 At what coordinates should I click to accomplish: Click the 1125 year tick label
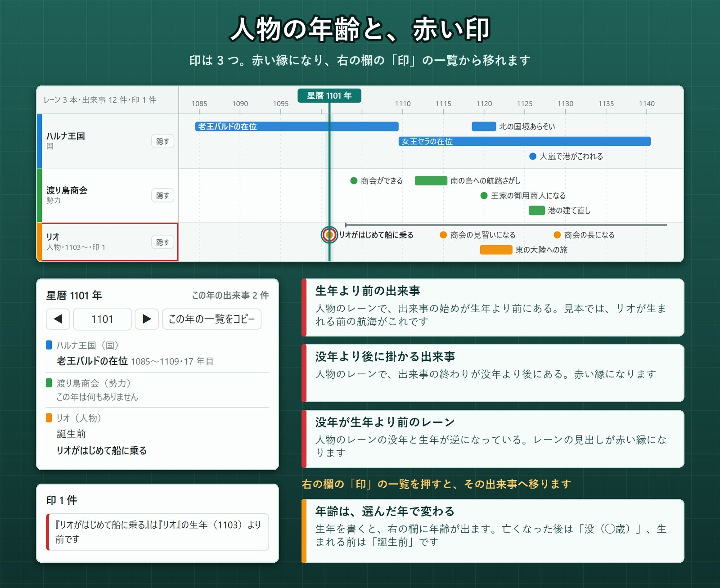pos(525,103)
